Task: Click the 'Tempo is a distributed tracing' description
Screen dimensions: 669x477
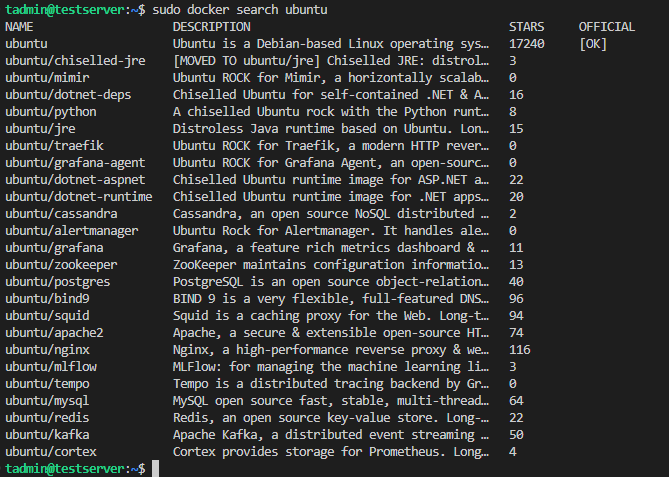Action: click(x=331, y=384)
